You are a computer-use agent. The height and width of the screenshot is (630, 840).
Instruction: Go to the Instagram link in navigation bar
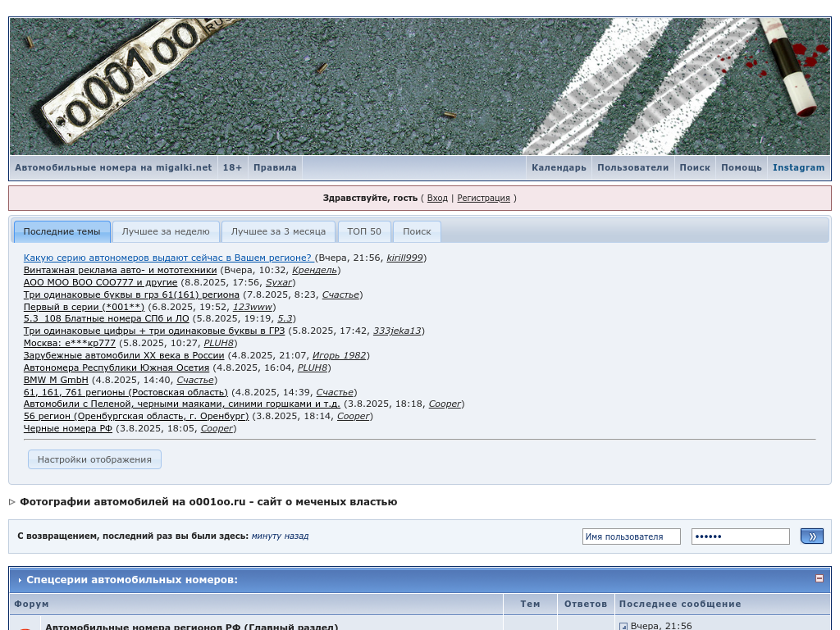pos(798,167)
